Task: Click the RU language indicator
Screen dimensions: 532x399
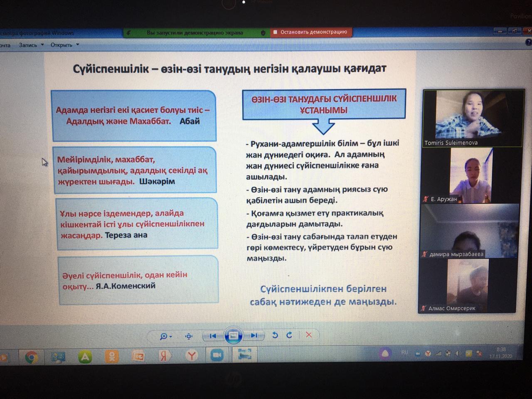Action: tap(404, 352)
